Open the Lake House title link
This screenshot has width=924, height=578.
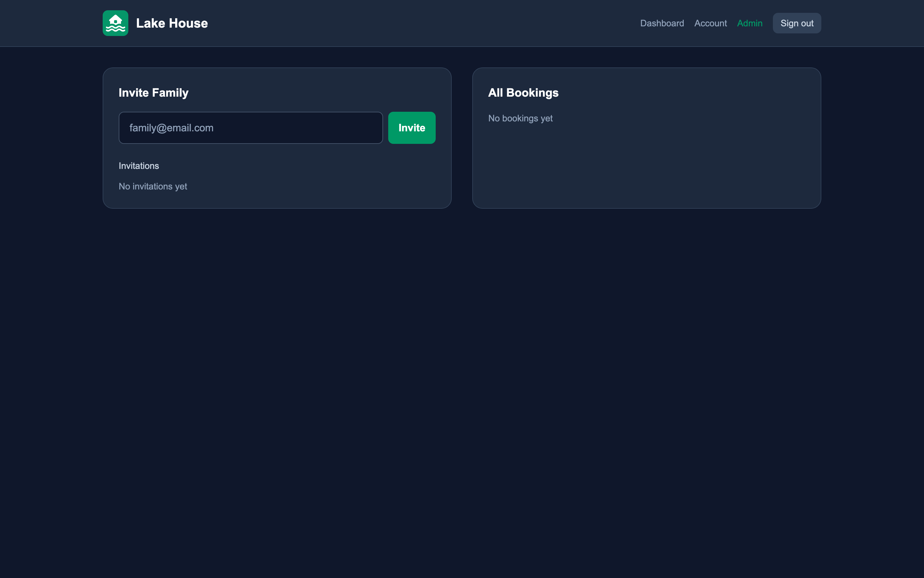point(172,23)
